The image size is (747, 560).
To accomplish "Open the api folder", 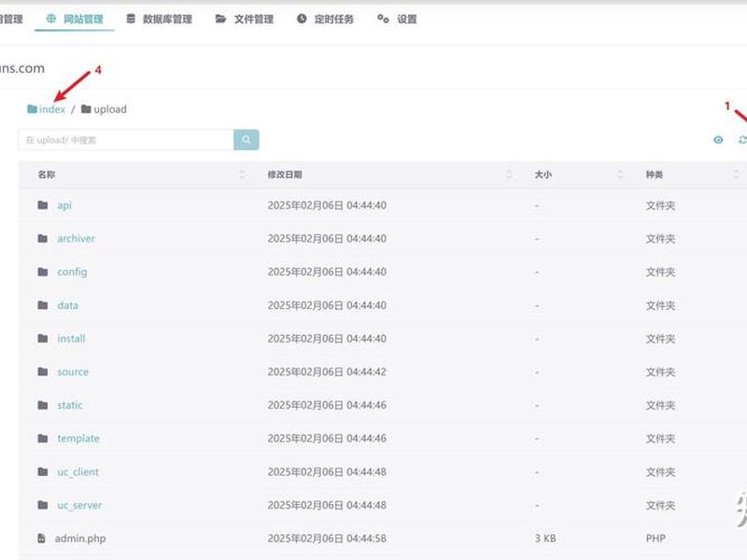I will (x=64, y=205).
